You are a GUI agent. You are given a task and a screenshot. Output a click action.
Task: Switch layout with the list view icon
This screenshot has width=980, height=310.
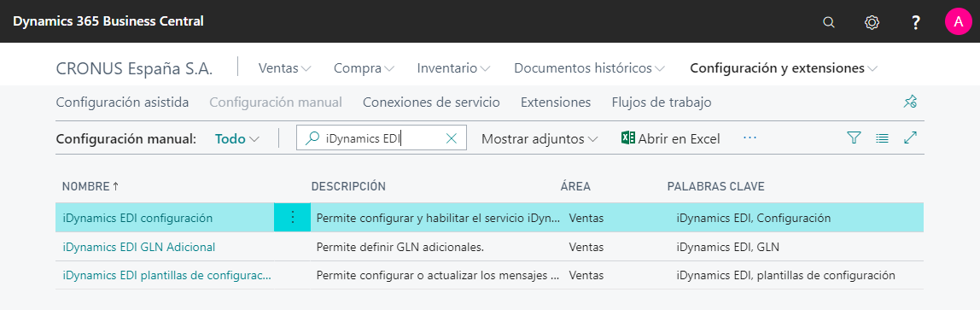pos(882,138)
